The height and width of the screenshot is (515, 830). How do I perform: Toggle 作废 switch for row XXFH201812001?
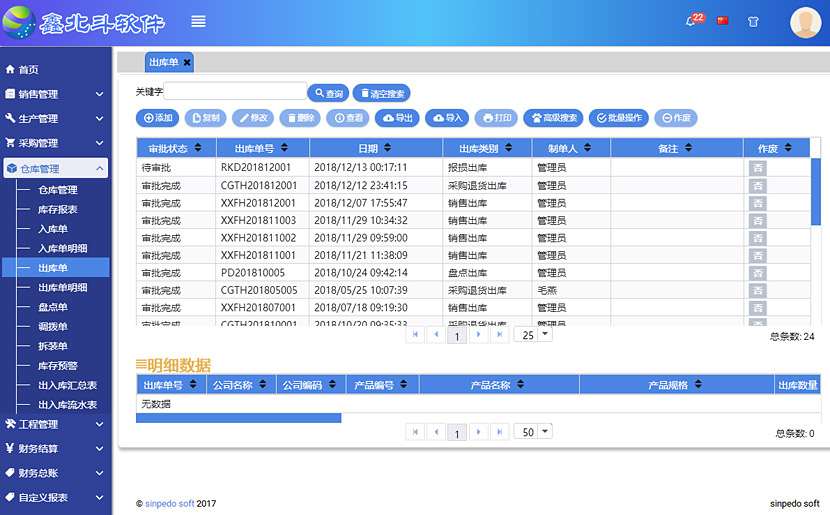(x=757, y=203)
